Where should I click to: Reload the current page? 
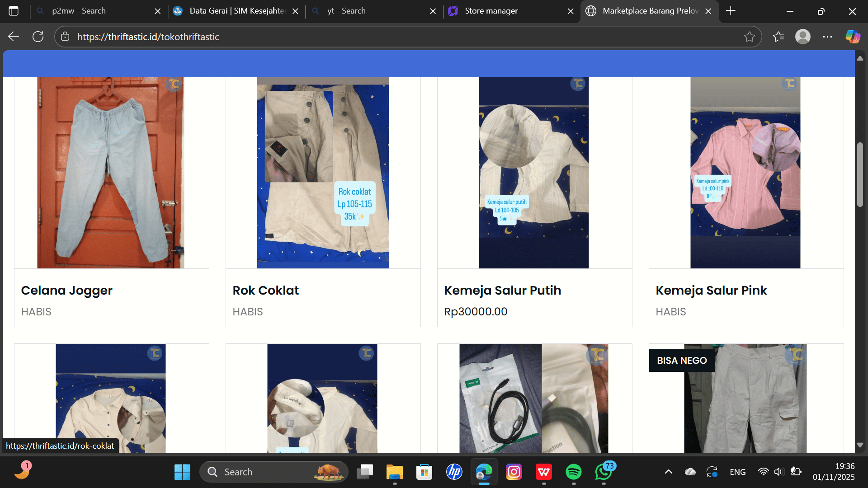[38, 37]
